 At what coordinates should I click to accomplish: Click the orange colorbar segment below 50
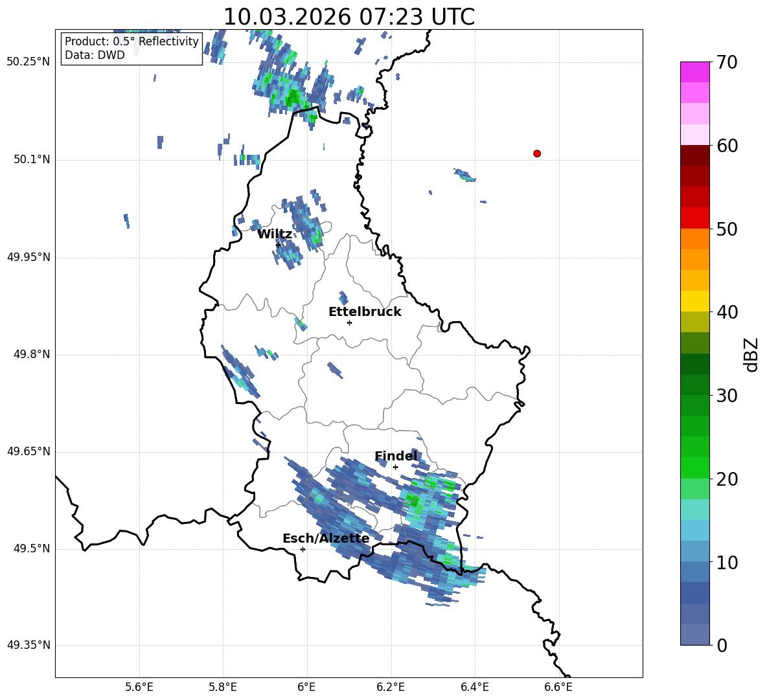(694, 239)
